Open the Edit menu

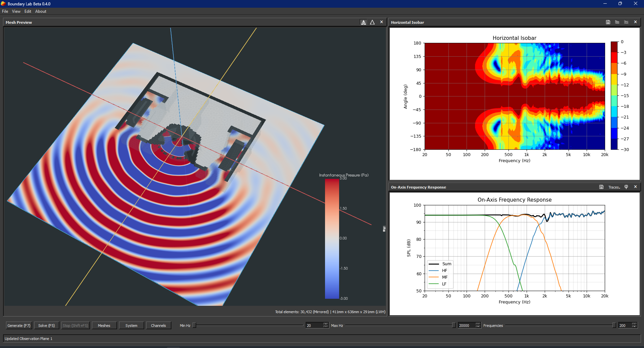point(28,11)
